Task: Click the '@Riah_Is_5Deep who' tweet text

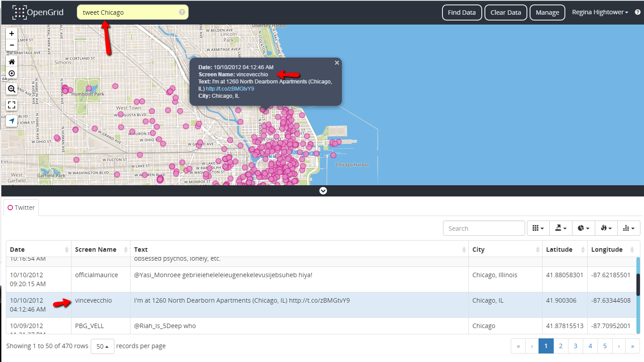Action: (165, 326)
